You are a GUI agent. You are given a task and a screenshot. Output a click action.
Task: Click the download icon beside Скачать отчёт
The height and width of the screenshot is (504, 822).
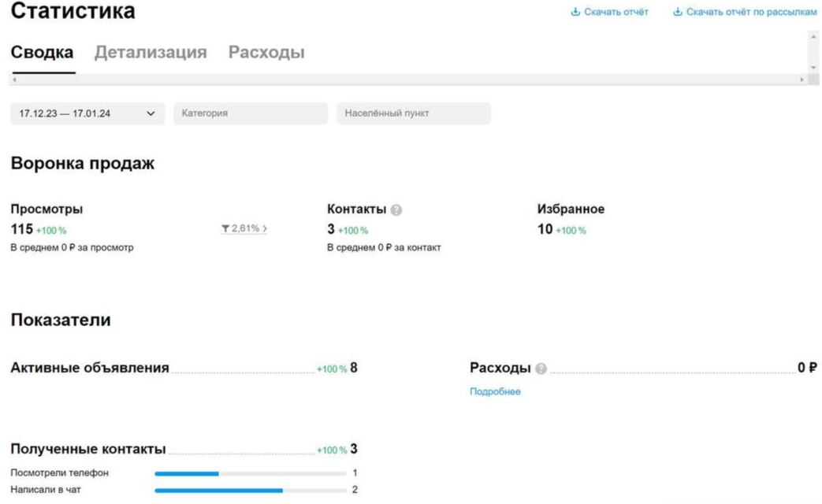(x=575, y=12)
